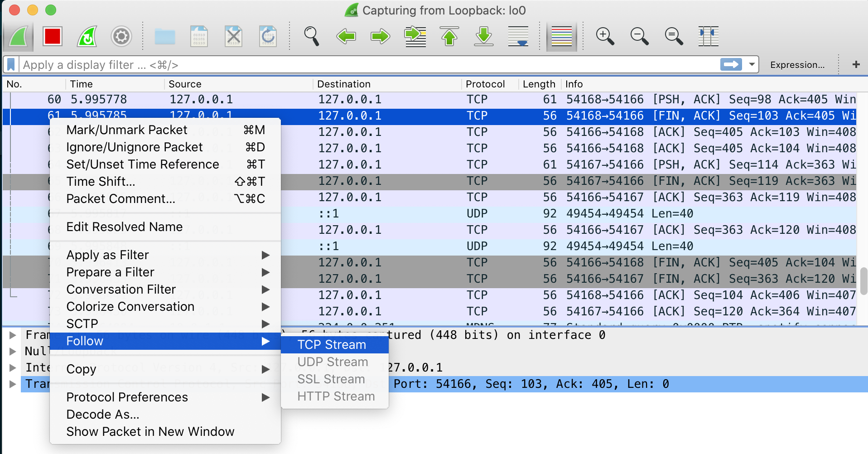Open display filter history dropdown
Viewport: 868px width, 454px height.
[x=752, y=65]
